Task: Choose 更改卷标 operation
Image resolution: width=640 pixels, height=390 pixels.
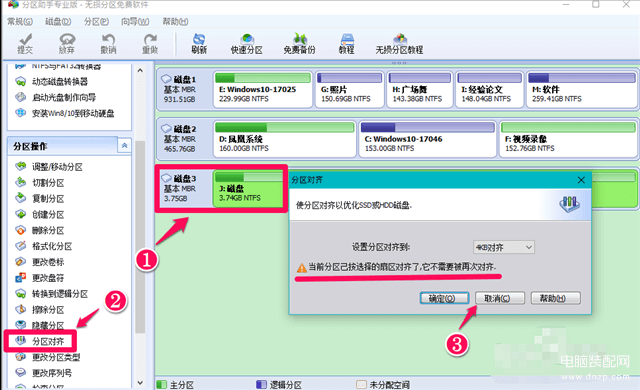Action: 40,262
